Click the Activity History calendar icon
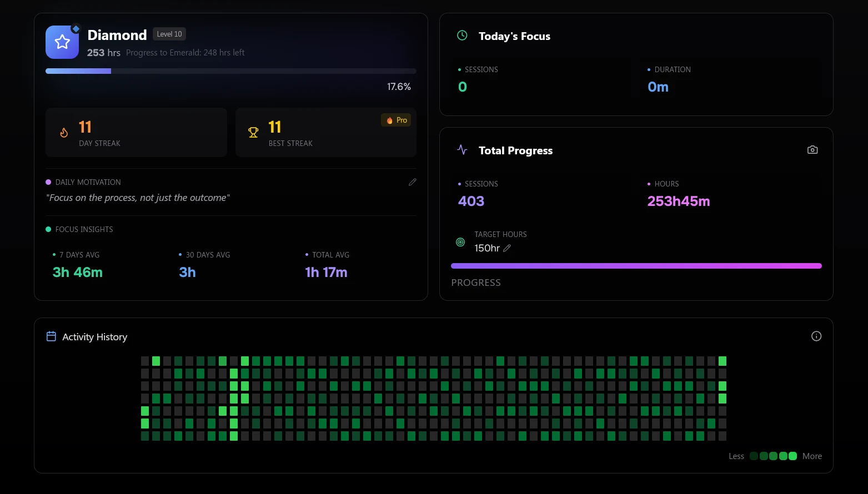 pyautogui.click(x=51, y=336)
